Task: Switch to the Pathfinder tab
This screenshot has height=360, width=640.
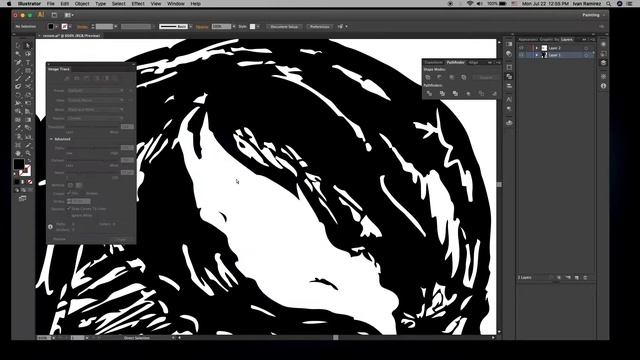Action: click(x=455, y=62)
